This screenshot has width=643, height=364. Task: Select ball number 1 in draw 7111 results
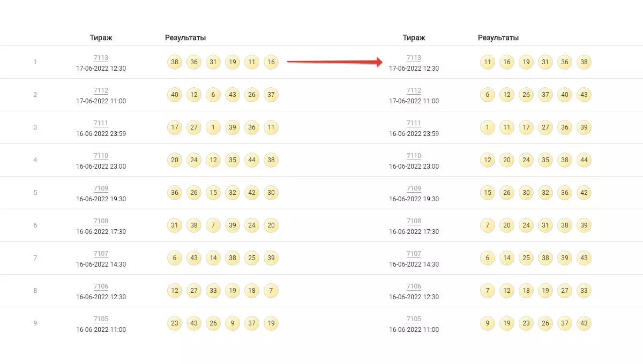pos(213,127)
